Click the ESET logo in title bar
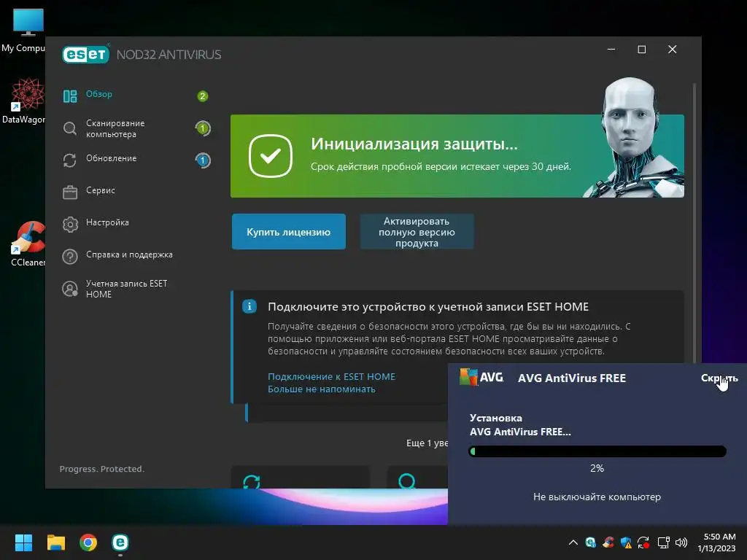Image resolution: width=747 pixels, height=560 pixels. pos(86,54)
